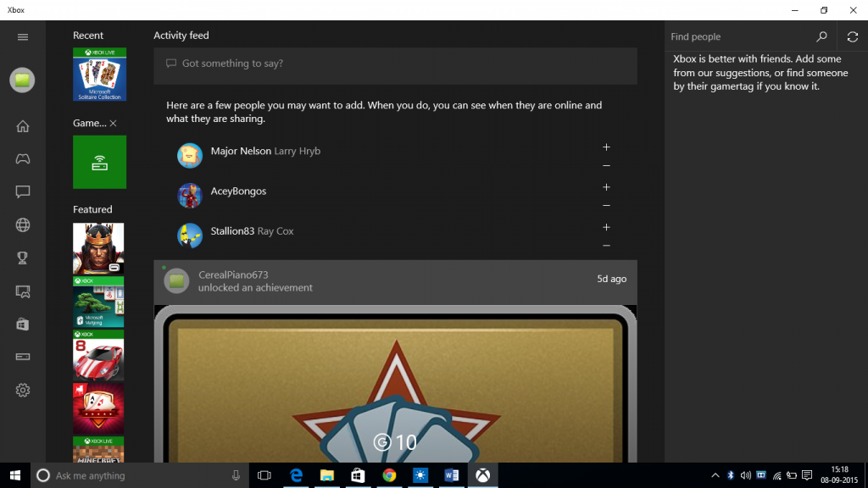Open the volume control in system tray
This screenshot has height=488, width=868.
coord(746,475)
